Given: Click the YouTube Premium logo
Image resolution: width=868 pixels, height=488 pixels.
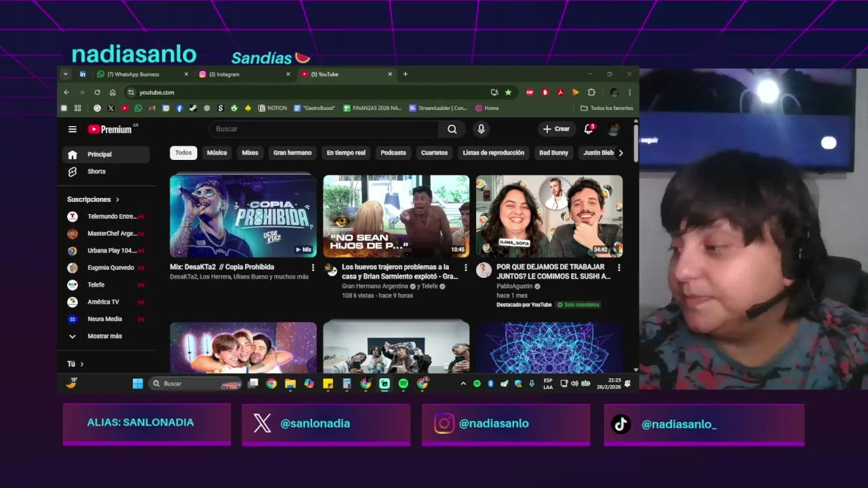Looking at the screenshot, I should (110, 129).
